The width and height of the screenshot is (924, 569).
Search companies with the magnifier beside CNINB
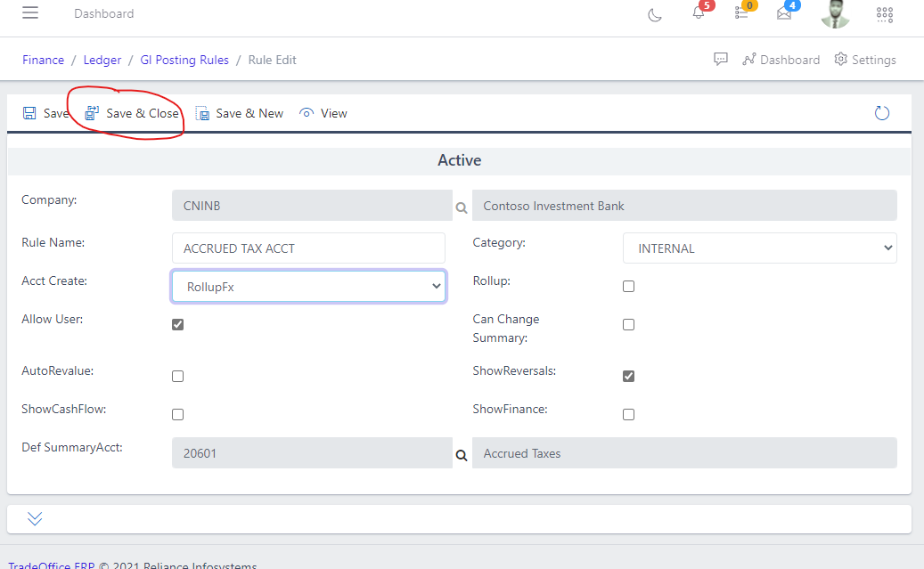[461, 206]
